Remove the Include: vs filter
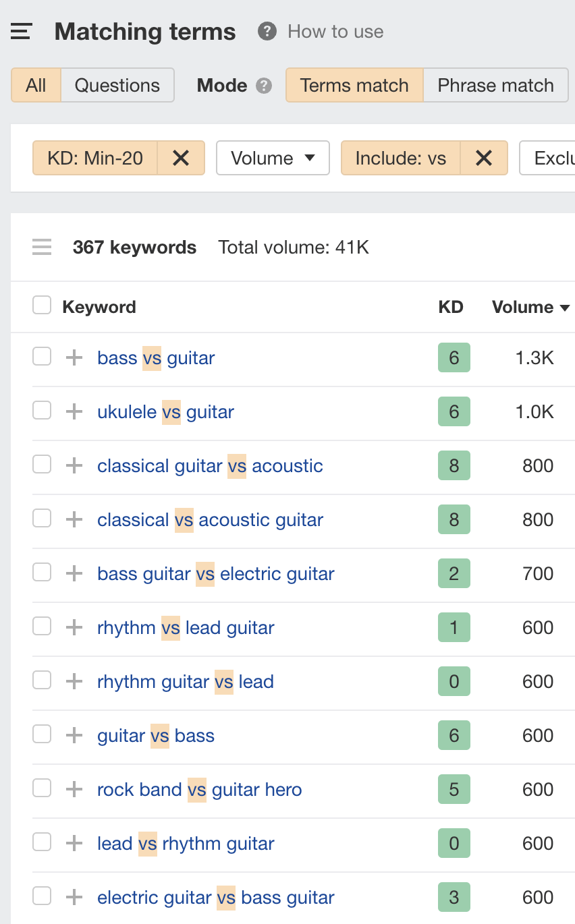Viewport: 575px width, 924px height. point(484,158)
